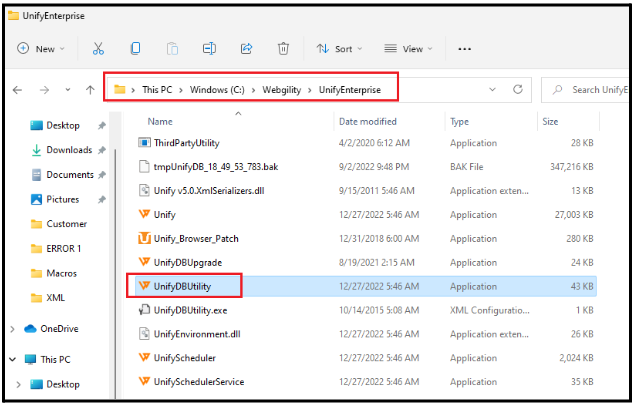
Task: Click the Copy icon in toolbar
Action: click(135, 48)
